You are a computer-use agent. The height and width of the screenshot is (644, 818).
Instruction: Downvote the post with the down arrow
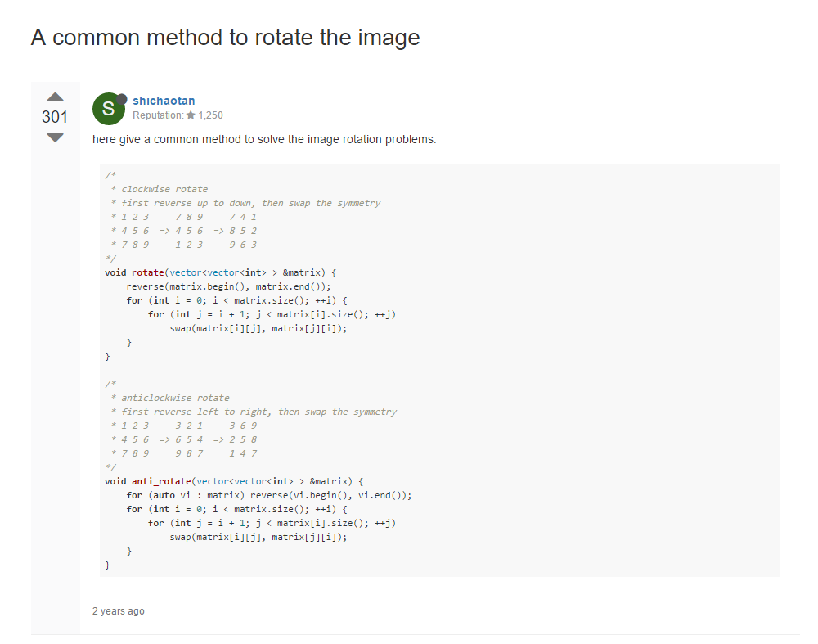click(56, 137)
